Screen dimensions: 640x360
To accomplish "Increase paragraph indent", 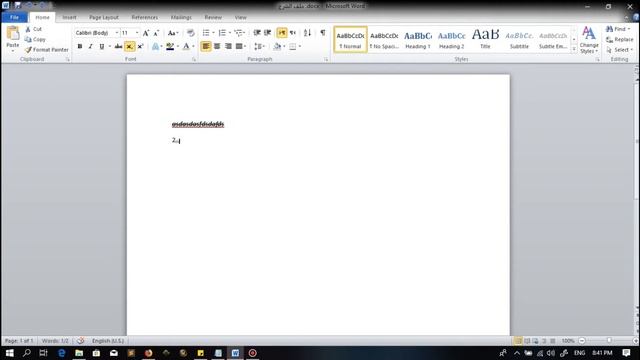I will 268,33.
